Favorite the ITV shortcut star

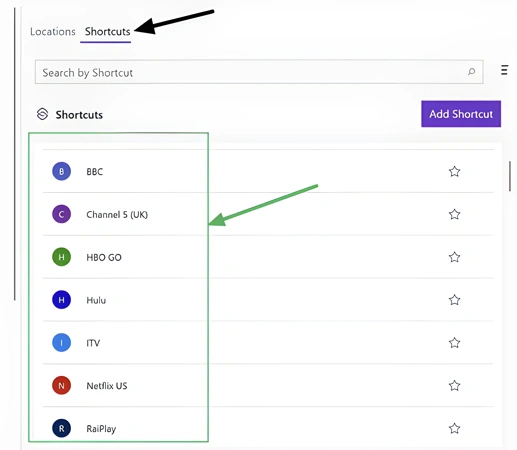tap(454, 343)
